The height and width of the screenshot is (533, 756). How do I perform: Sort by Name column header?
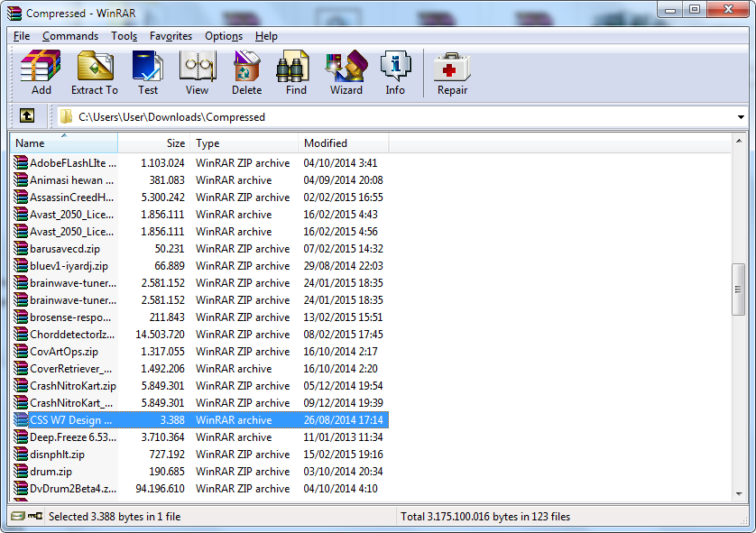tap(64, 143)
